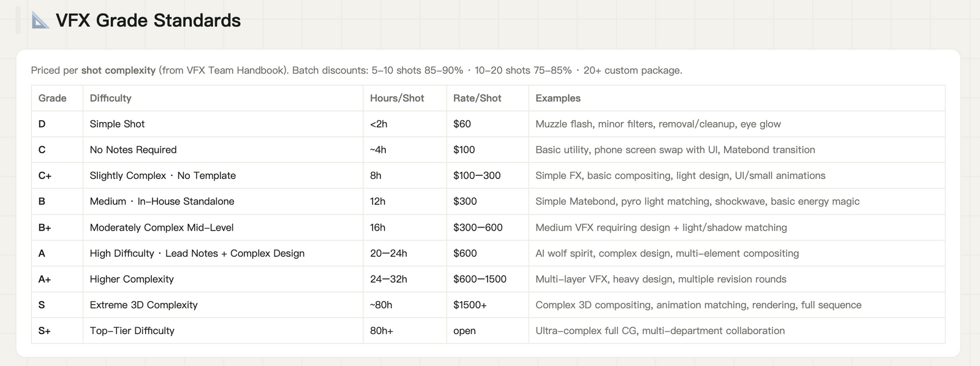Click 'Medium VFX requiring design' examples cell
The image size is (980, 366).
click(x=737, y=227)
